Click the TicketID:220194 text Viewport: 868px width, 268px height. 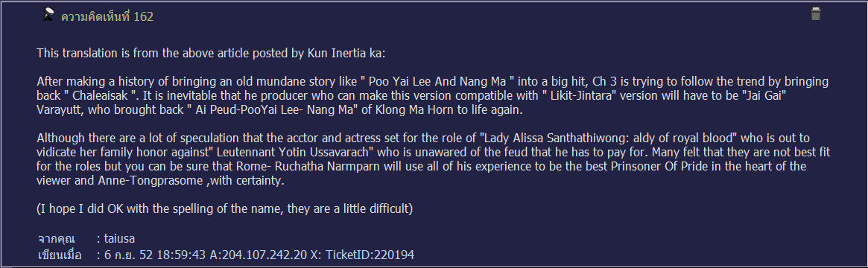click(370, 255)
